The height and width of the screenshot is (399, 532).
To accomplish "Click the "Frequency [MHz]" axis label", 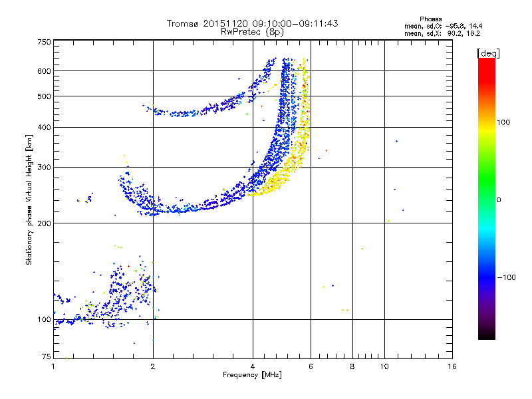I will [x=252, y=375].
